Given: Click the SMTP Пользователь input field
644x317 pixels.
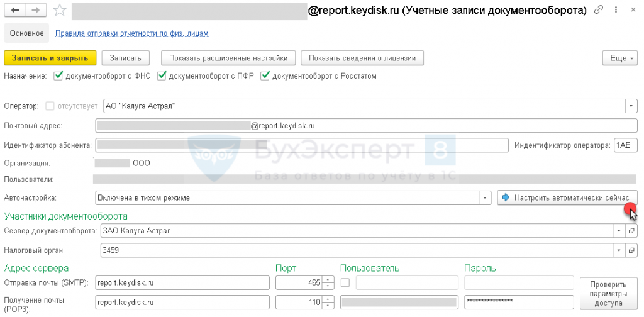Looking at the screenshot, I should point(407,282).
